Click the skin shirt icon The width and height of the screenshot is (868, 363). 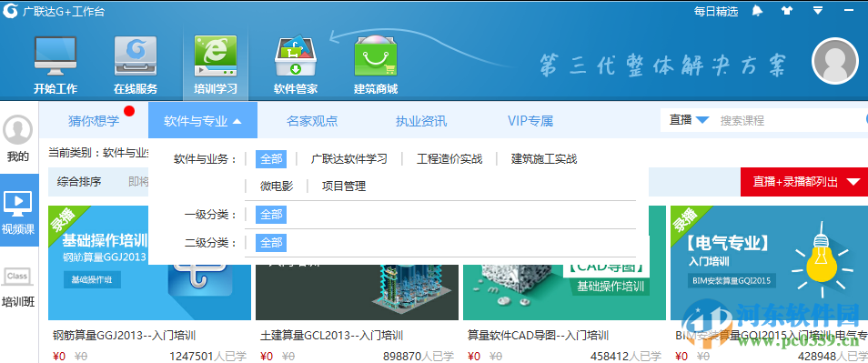tap(787, 11)
